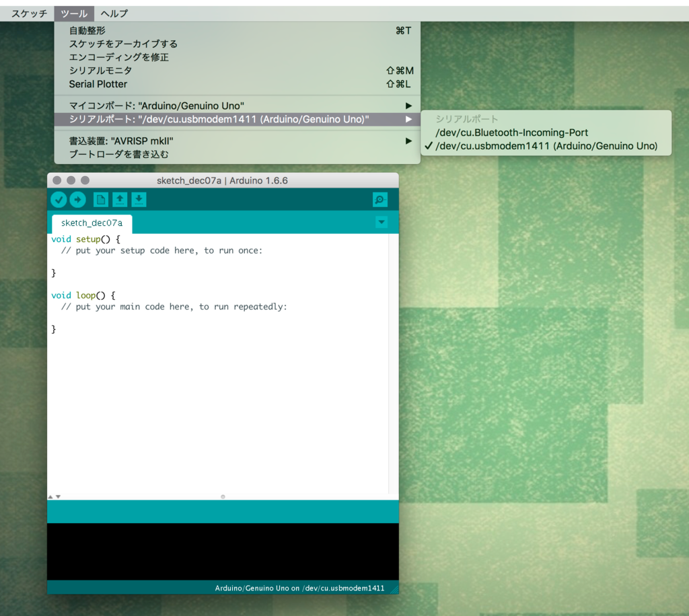Expand the 書込装置 AVRISP mkII submenu
The image size is (689, 616).
click(238, 141)
